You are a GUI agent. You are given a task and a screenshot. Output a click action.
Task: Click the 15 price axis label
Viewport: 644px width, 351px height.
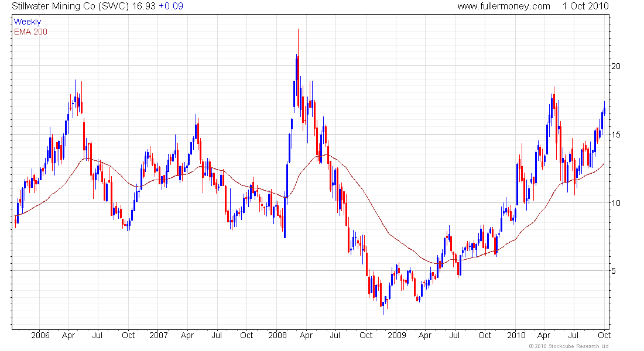pos(616,135)
